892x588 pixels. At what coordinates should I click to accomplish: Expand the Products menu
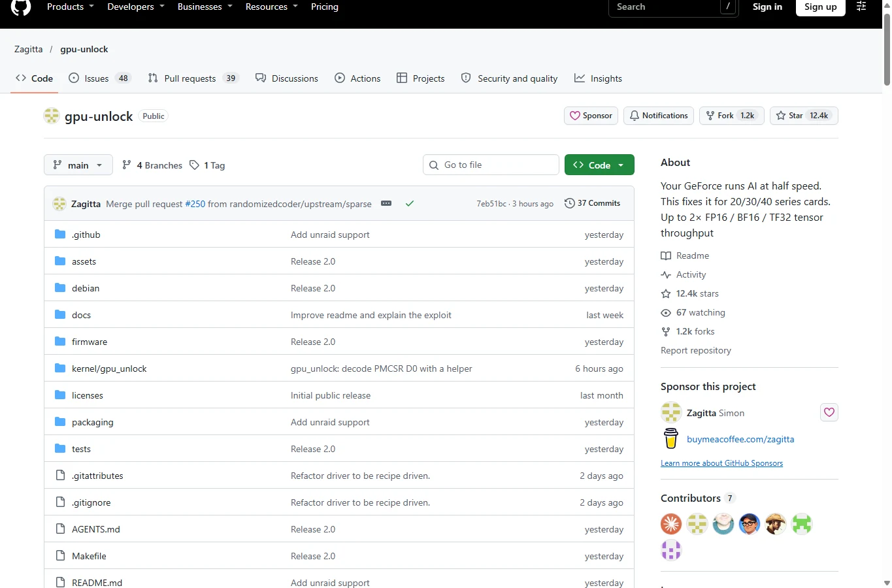click(x=71, y=7)
